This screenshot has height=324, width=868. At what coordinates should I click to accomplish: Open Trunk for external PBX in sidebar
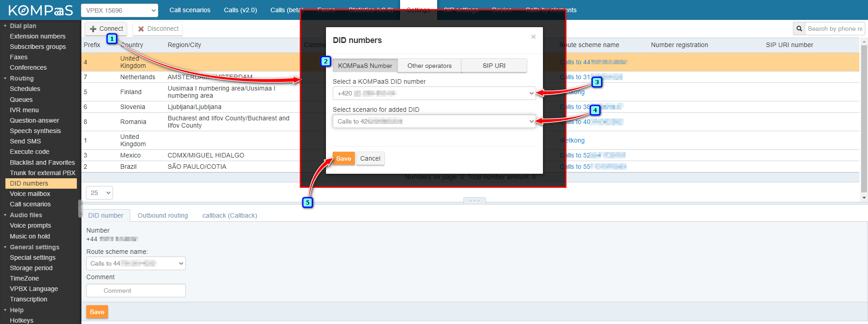pyautogui.click(x=42, y=173)
